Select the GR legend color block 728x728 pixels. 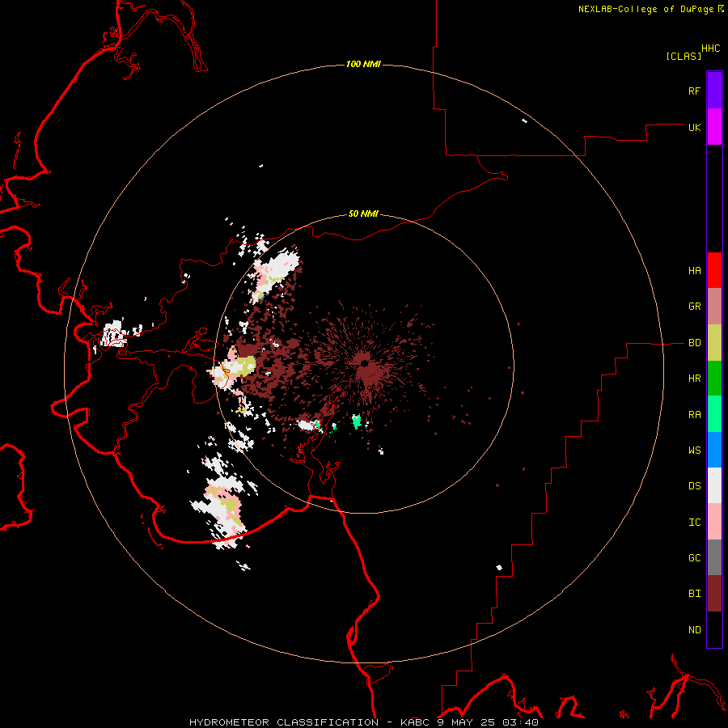click(714, 307)
